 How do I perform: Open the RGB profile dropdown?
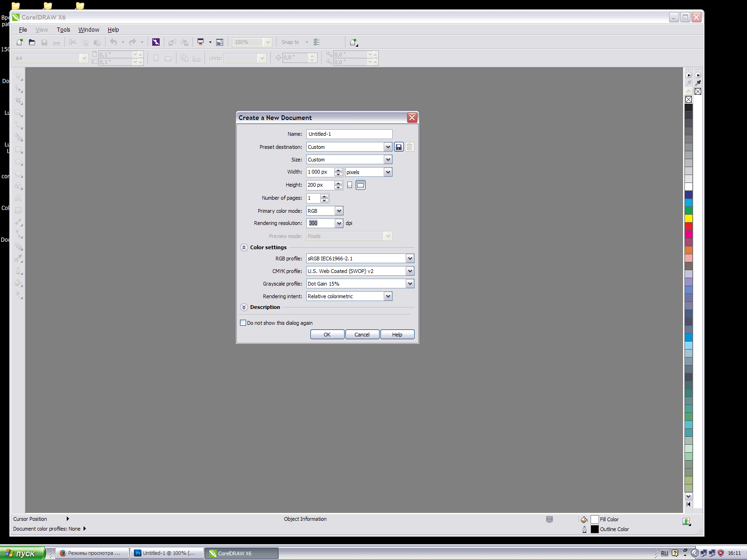click(x=410, y=259)
